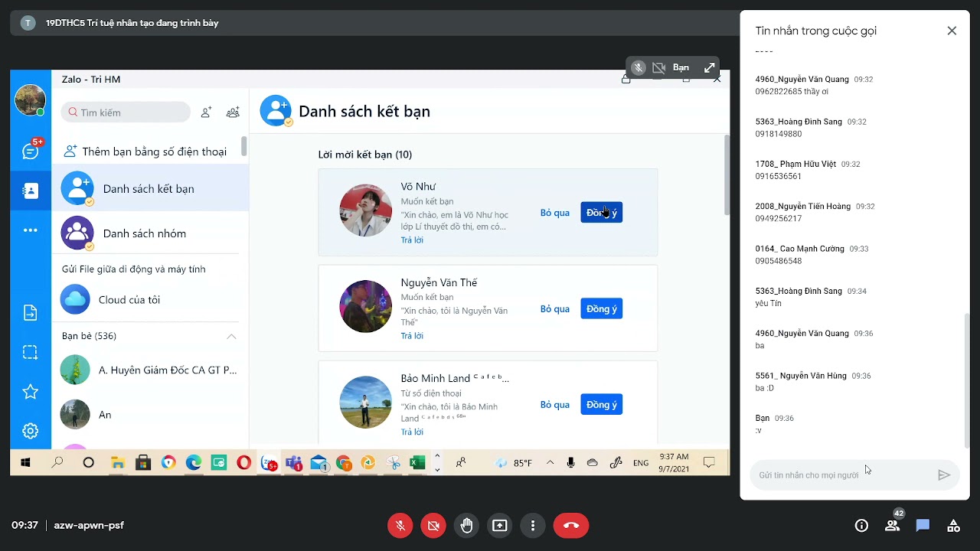Click Võ Như's profile picture
Image resolution: width=980 pixels, height=551 pixels.
point(366,210)
